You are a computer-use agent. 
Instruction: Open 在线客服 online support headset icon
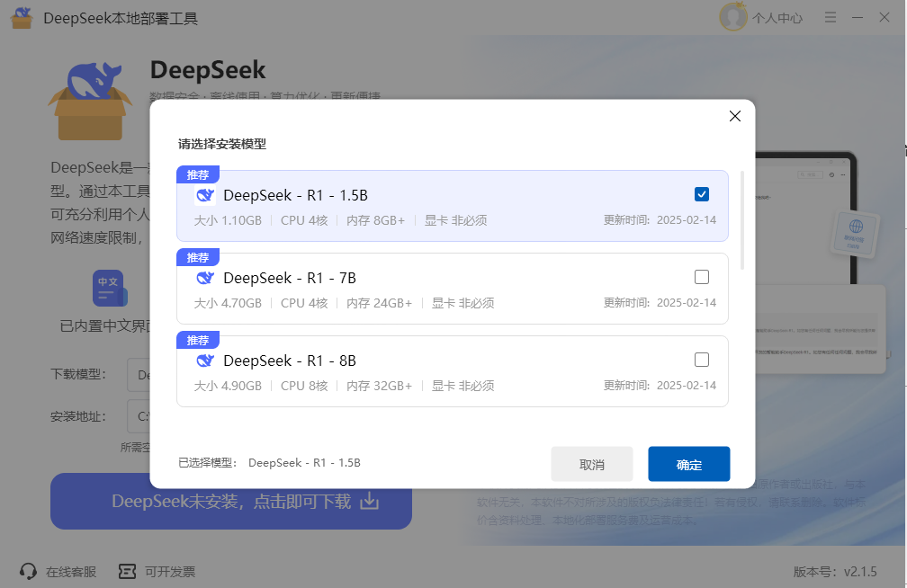28,571
